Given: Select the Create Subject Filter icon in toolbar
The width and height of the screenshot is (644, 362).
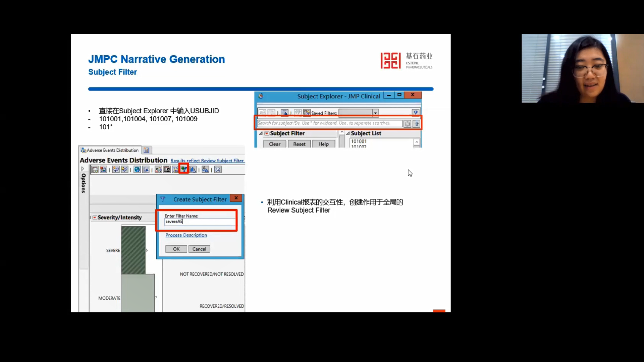Looking at the screenshot, I should point(184,169).
